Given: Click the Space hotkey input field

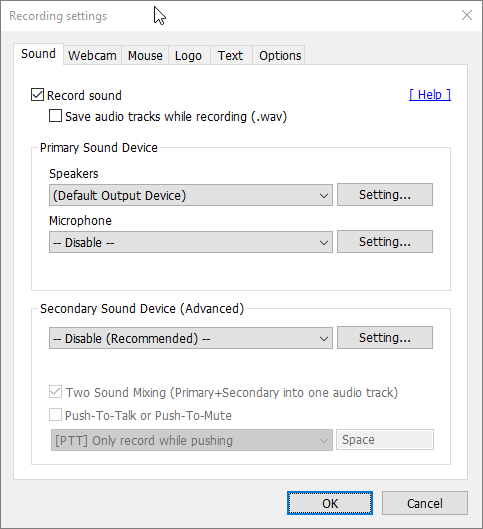Looking at the screenshot, I should pyautogui.click(x=385, y=440).
